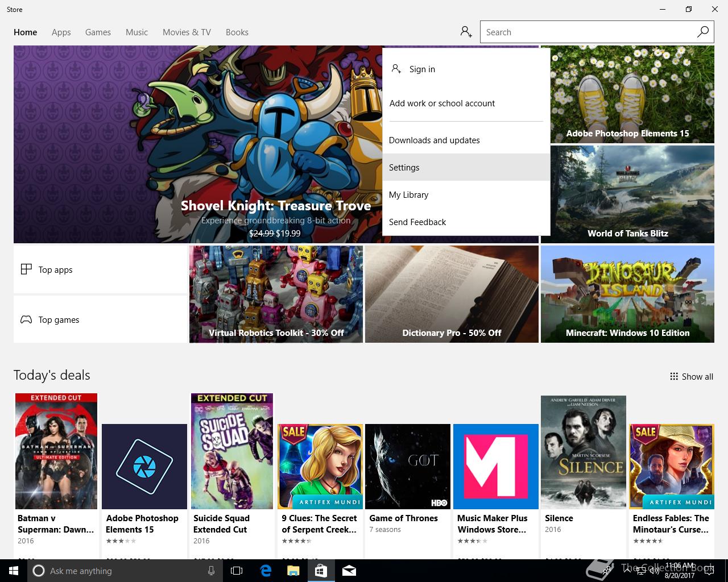Open the Silence movie poster
The image size is (728, 582).
point(584,452)
